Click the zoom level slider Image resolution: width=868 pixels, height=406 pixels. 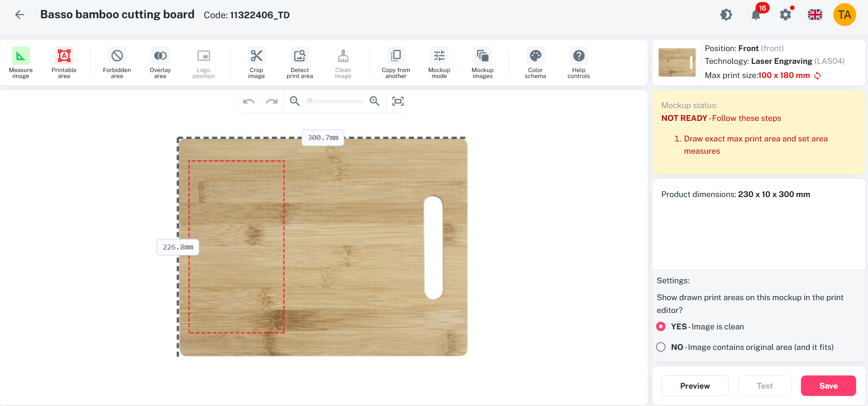pyautogui.click(x=335, y=101)
